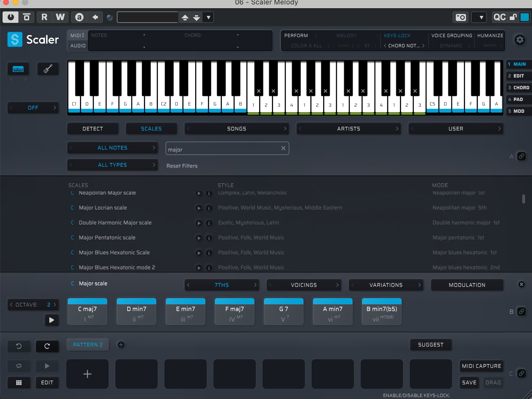Play the Major scale chords
The height and width of the screenshot is (399, 532).
point(51,320)
